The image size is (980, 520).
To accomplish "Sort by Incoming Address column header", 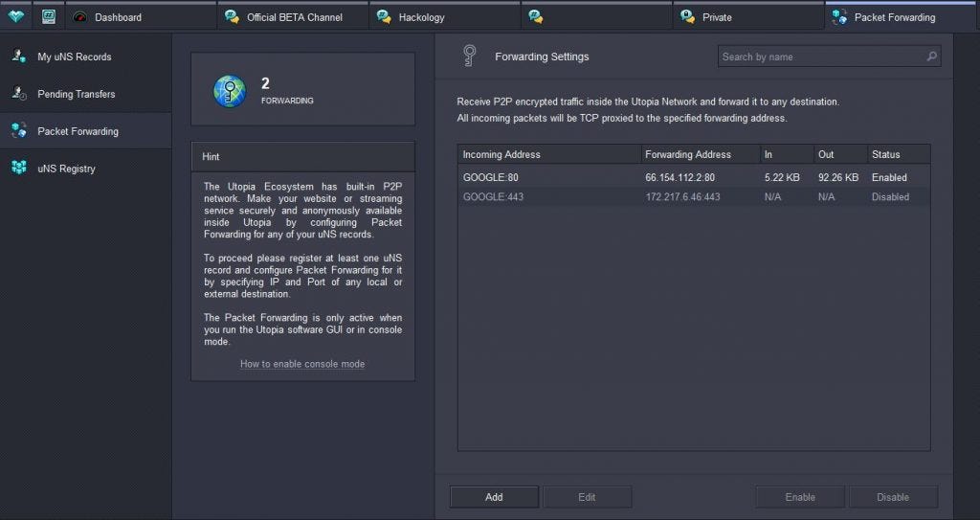I will point(549,154).
